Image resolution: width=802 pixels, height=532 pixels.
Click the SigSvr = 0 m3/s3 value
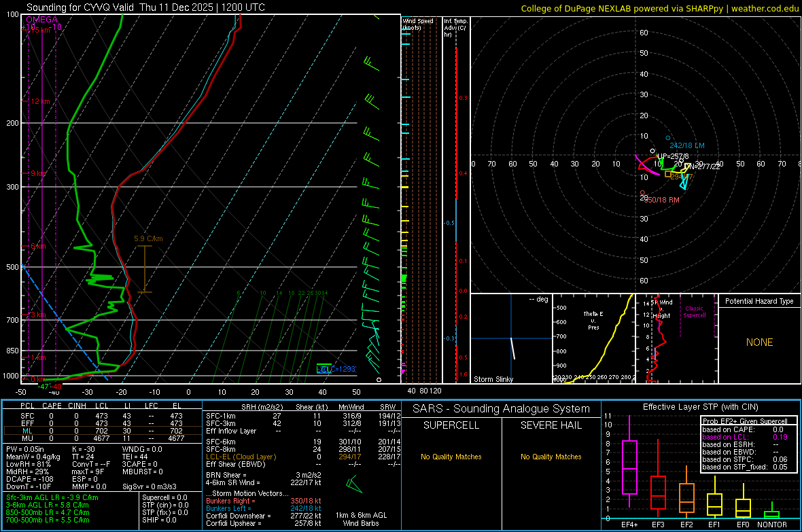tap(150, 487)
